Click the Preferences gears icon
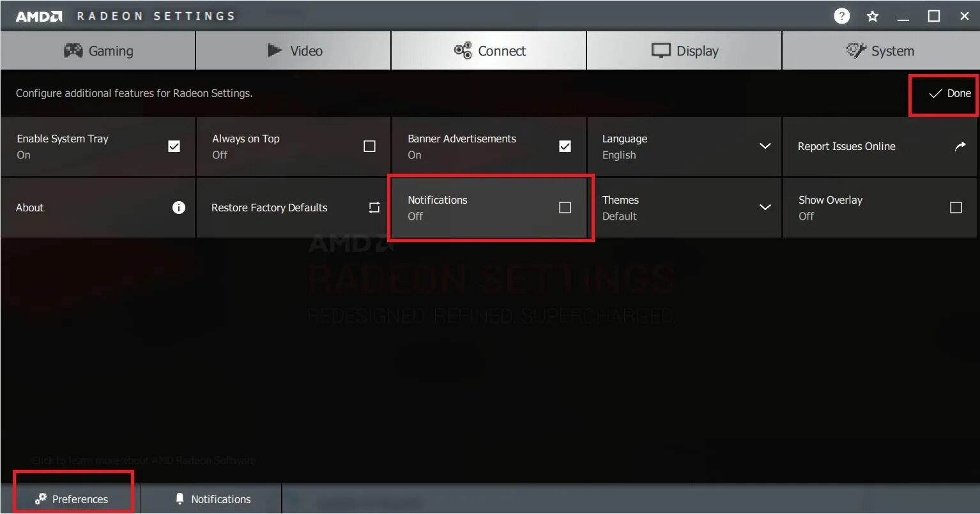Screen dimensions: 980x514 (x=41, y=499)
